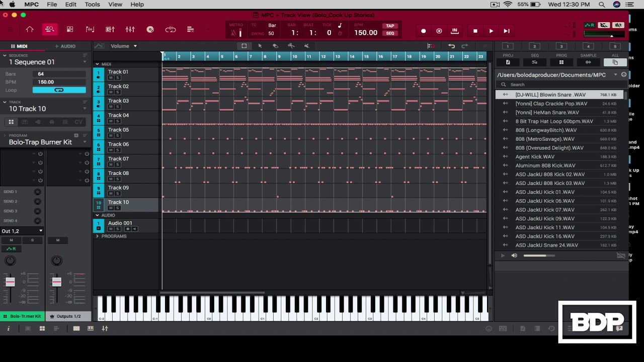Click the TAP tempo button
The height and width of the screenshot is (362, 644).
click(390, 26)
